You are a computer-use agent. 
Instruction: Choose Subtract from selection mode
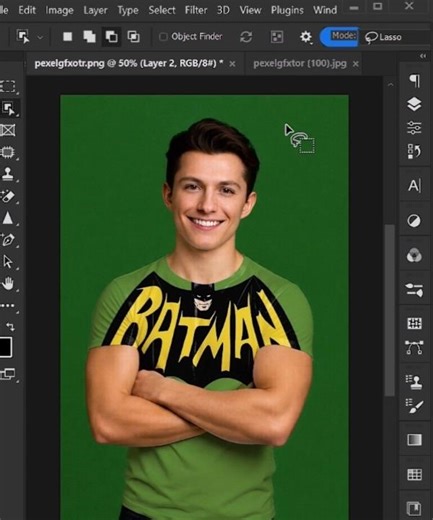pos(111,36)
